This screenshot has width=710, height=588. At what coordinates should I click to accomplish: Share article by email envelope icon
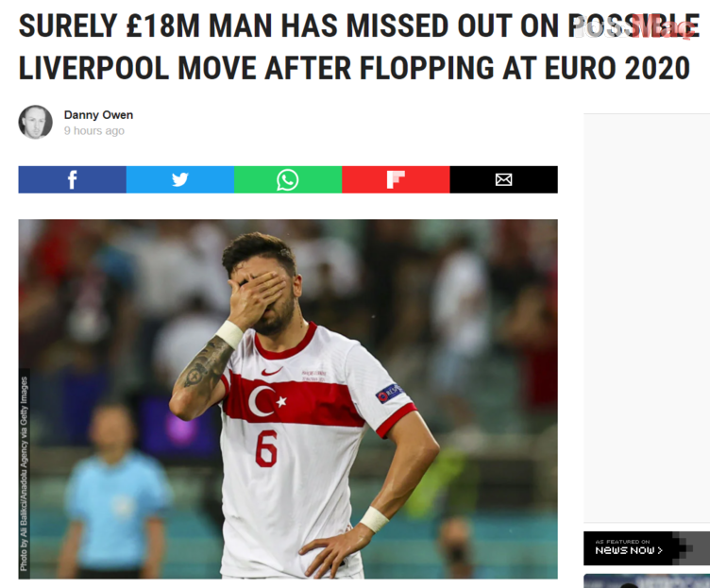coord(503,179)
